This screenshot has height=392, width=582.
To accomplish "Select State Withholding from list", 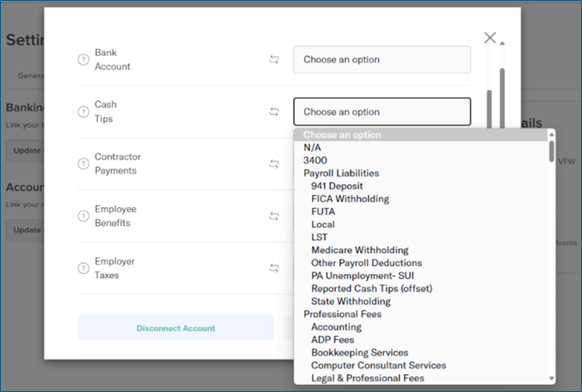I will [421, 301].
